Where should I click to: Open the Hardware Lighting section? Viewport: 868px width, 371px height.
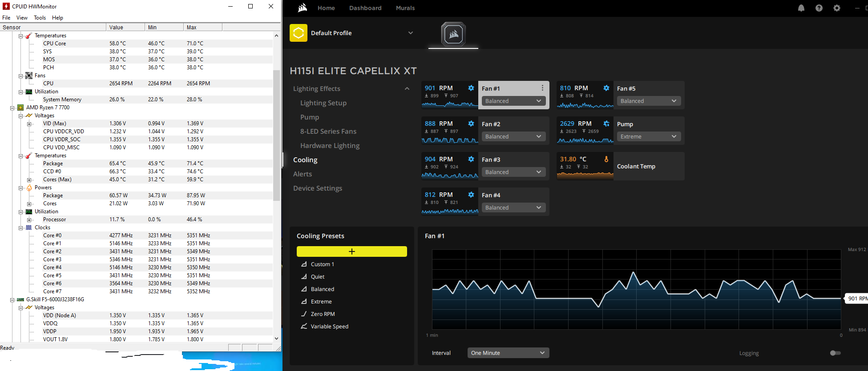click(x=330, y=146)
